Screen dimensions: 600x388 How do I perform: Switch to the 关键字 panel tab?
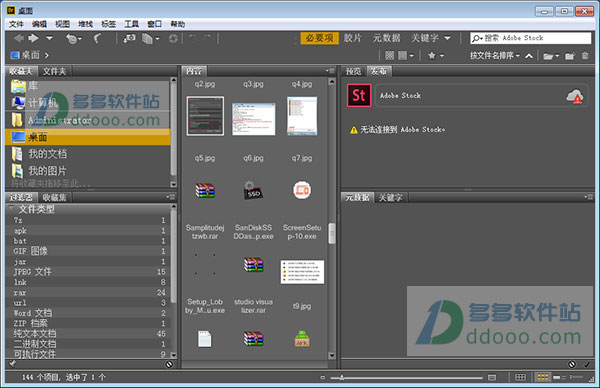pyautogui.click(x=390, y=197)
